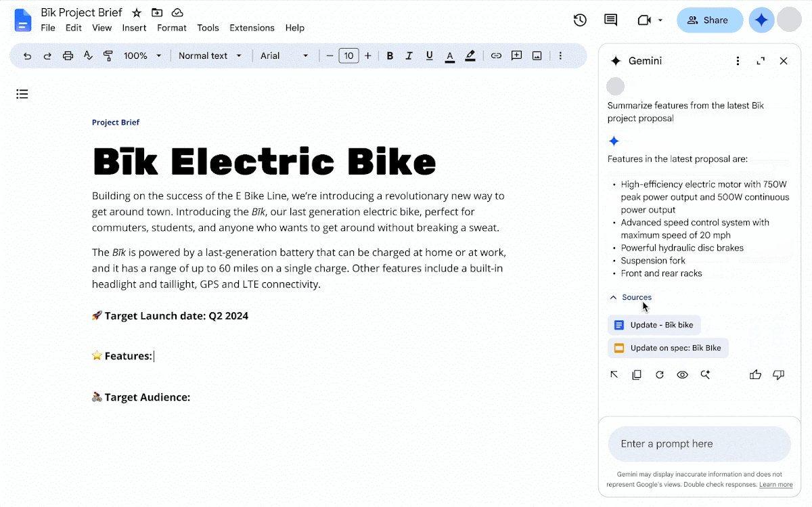Move the document to a folder

pyautogui.click(x=157, y=13)
